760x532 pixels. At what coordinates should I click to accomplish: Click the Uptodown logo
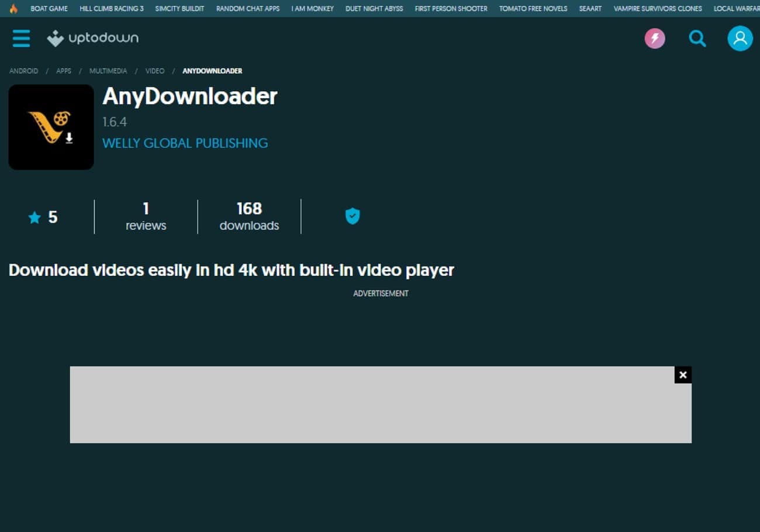[x=92, y=38]
